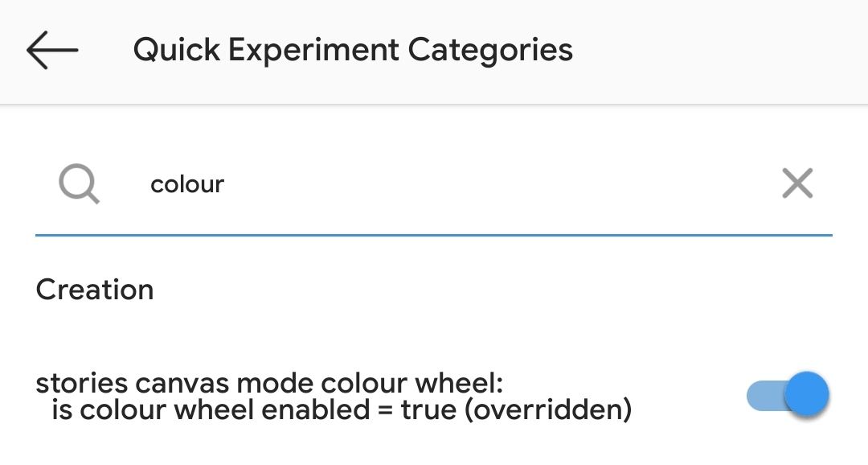Tap the blue underline of the search field
This screenshot has height=465, width=868.
click(x=434, y=234)
